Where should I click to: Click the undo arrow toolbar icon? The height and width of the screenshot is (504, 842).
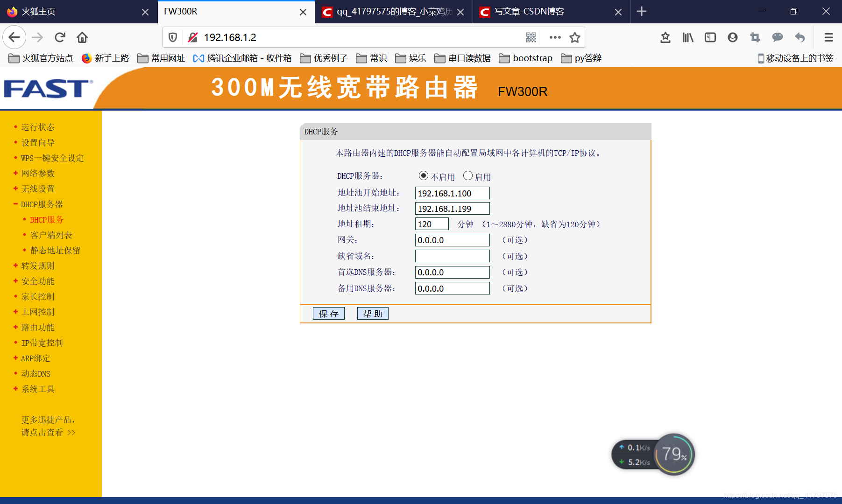[800, 37]
